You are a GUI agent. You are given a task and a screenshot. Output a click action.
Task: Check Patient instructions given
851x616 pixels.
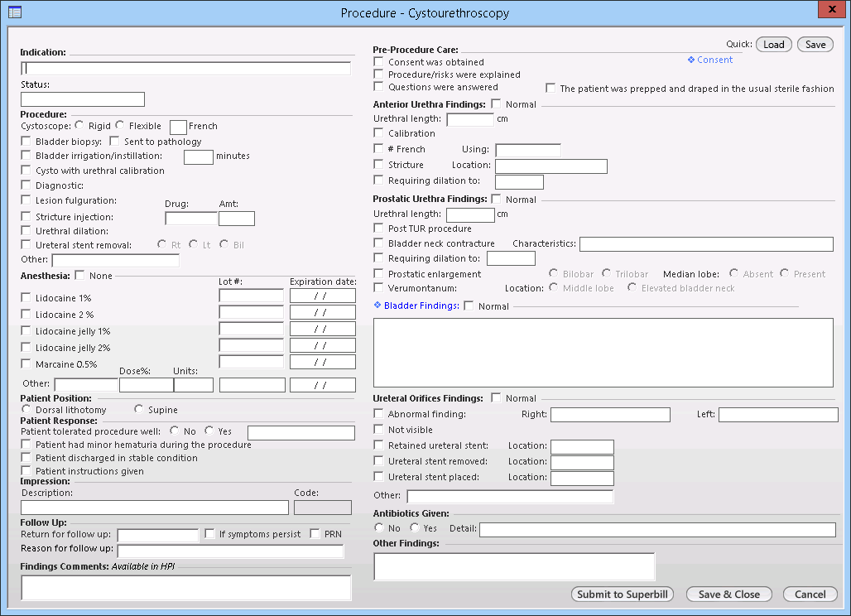pos(26,470)
